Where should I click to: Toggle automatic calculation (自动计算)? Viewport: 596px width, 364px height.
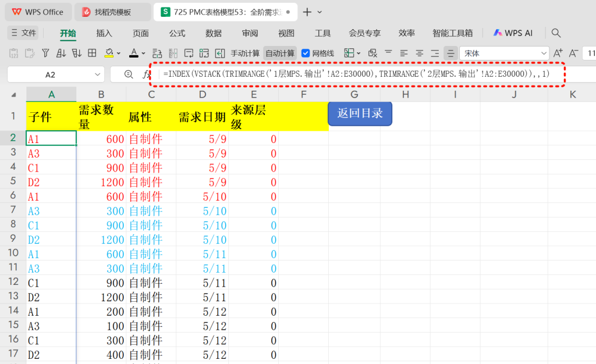[x=280, y=53]
